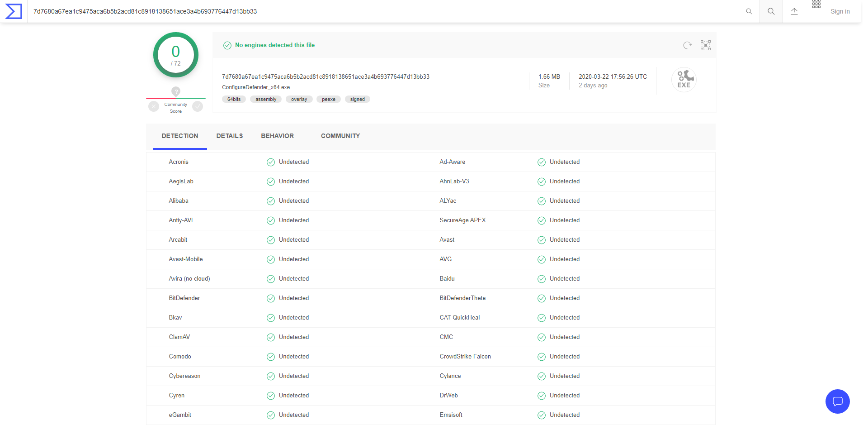Click the VirusTotal logo
This screenshot has height=425, width=868.
[13, 11]
